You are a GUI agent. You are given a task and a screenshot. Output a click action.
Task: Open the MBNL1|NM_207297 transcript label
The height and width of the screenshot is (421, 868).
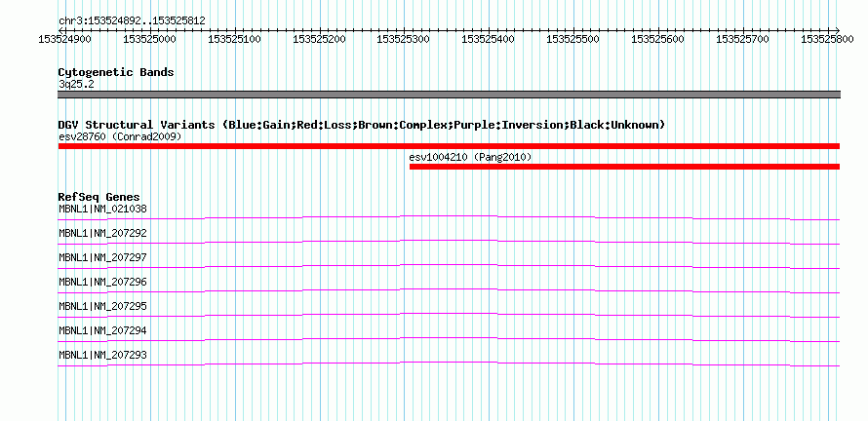[x=103, y=258]
